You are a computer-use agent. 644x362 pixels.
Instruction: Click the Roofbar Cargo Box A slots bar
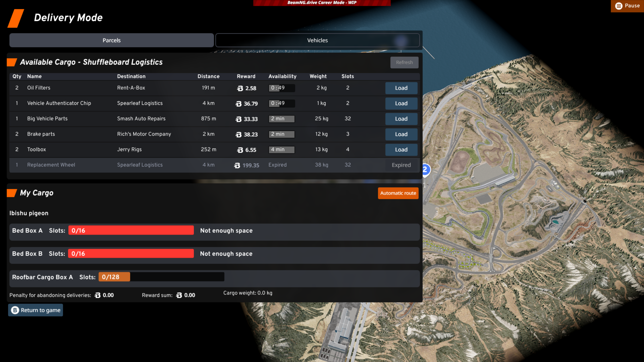coord(161,277)
